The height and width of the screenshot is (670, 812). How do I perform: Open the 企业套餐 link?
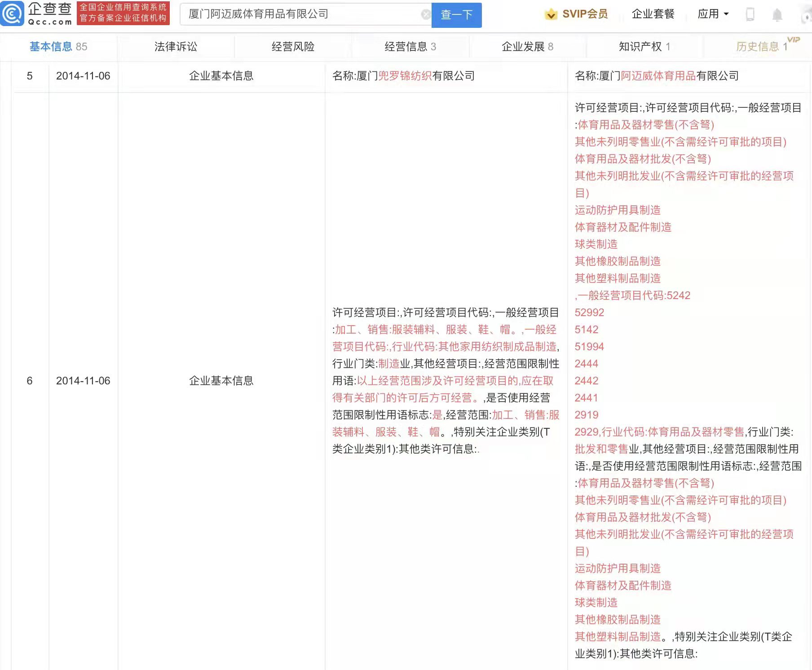653,14
